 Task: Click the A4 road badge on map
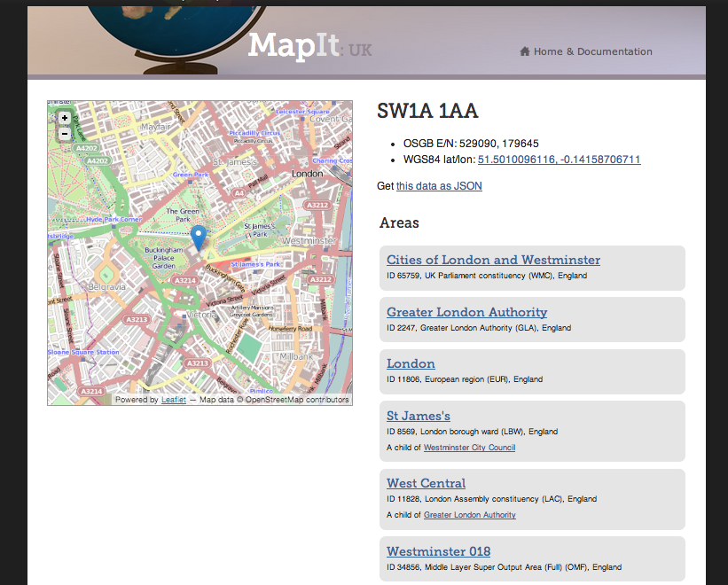tap(239, 193)
